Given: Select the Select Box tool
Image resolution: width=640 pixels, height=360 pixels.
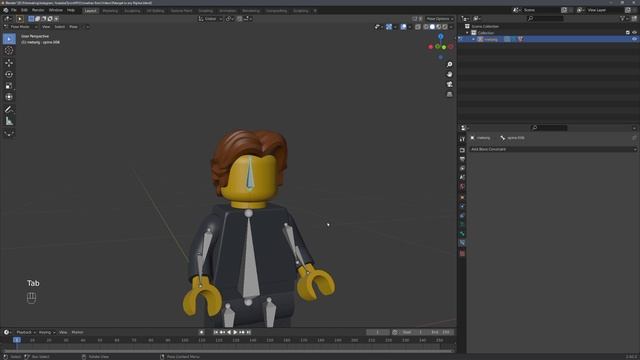Looking at the screenshot, I should coord(9,39).
